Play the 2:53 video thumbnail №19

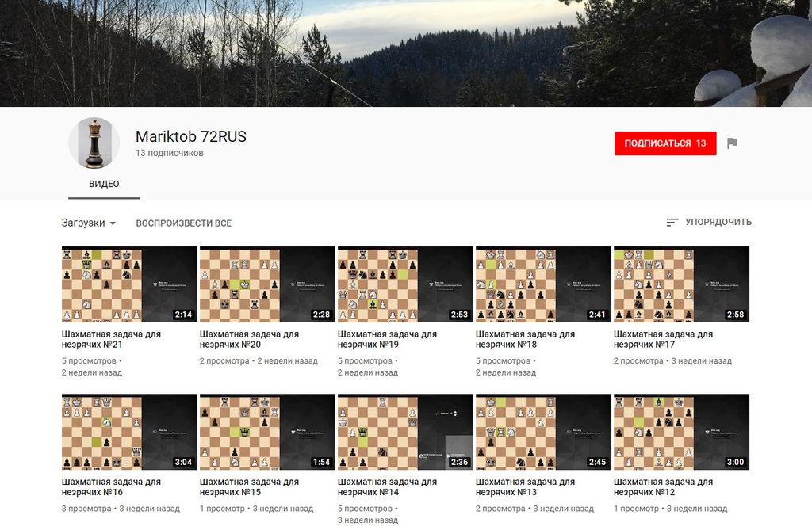click(x=405, y=284)
